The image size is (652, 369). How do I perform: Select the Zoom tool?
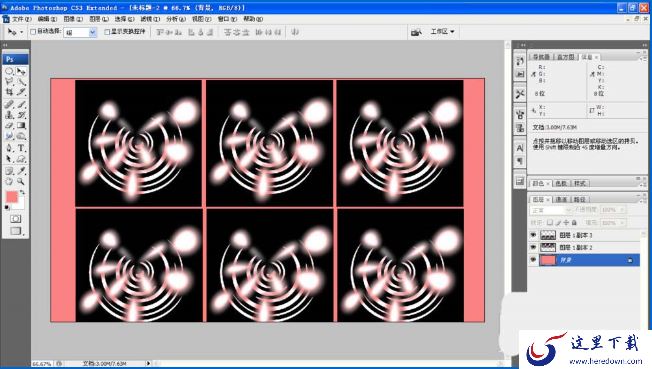[21, 181]
